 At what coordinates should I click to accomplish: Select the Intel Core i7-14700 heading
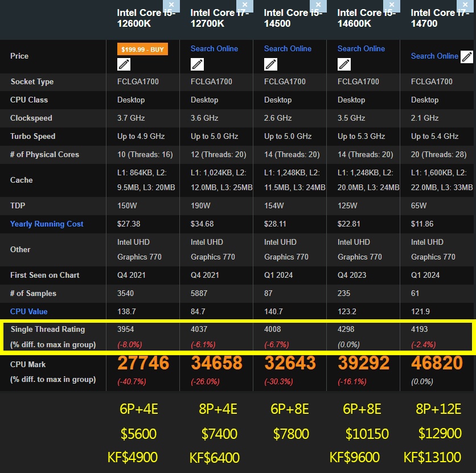click(440, 18)
